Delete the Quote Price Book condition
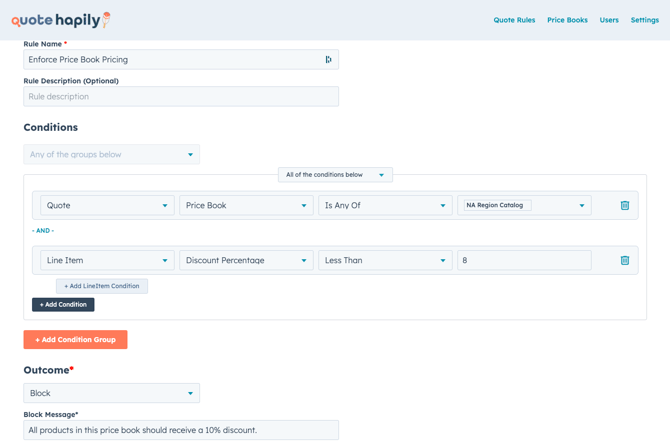The image size is (670, 443). point(625,206)
